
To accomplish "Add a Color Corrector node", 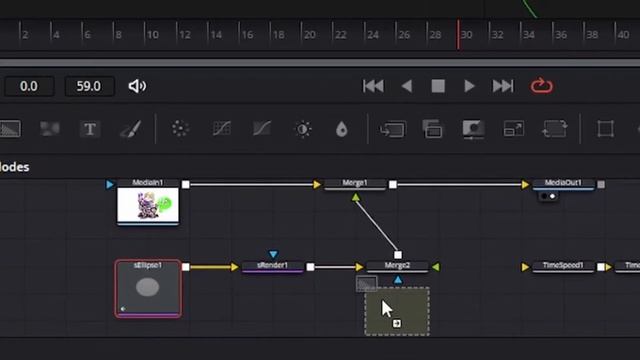I will 180,129.
